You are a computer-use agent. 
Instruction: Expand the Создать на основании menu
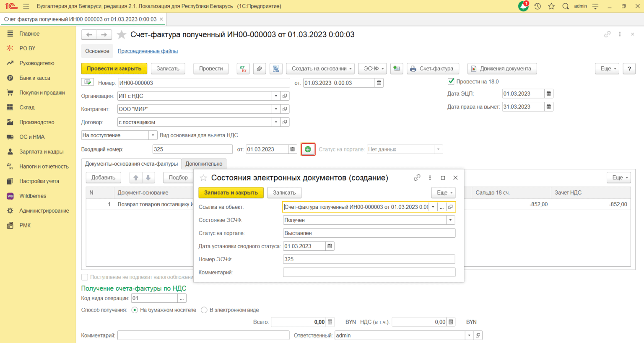pos(321,69)
